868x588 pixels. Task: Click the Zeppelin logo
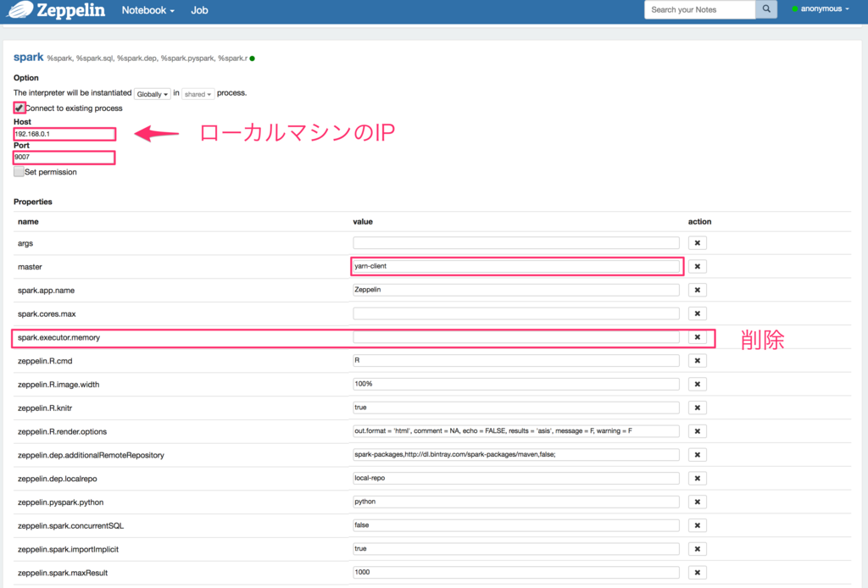(55, 10)
